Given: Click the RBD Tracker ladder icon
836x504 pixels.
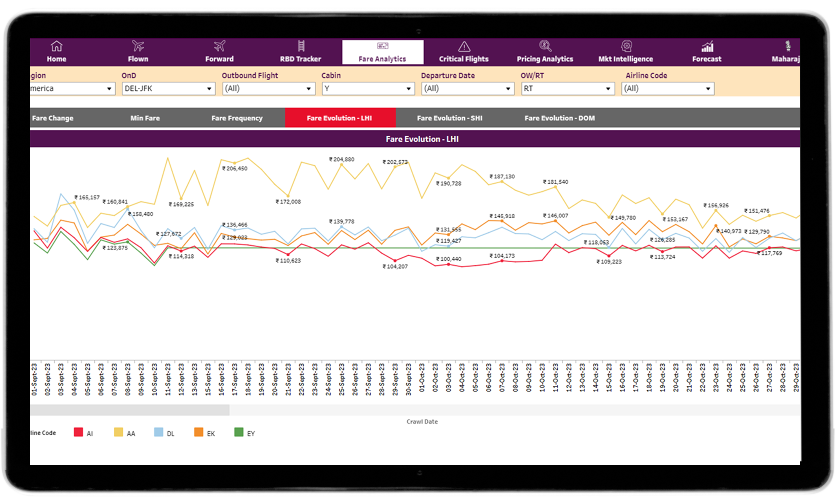Looking at the screenshot, I should 301,46.
